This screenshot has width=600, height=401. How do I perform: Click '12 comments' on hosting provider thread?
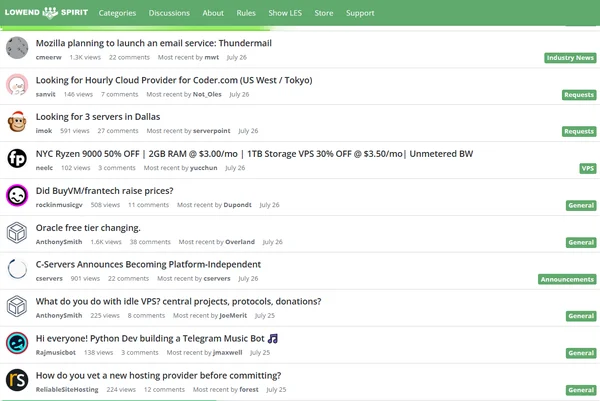[x=164, y=390]
